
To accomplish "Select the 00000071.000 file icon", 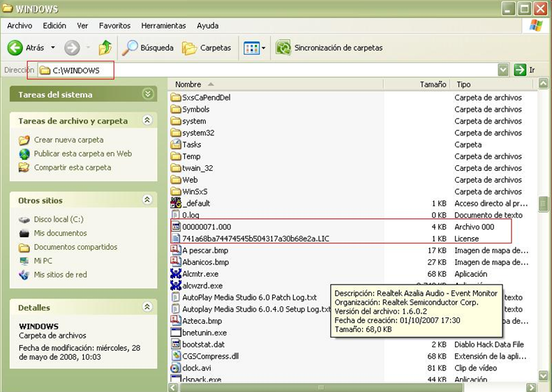I will tap(175, 227).
